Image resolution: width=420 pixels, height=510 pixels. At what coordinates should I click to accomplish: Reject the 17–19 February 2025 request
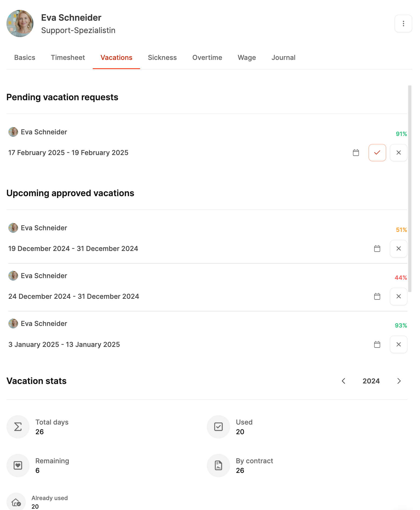point(398,153)
